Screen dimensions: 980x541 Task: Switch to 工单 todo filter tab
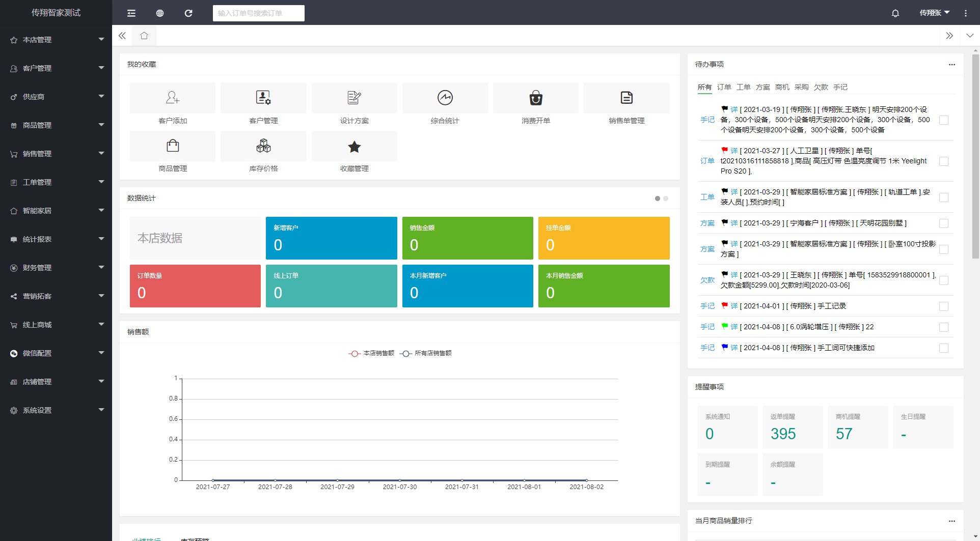pyautogui.click(x=743, y=87)
